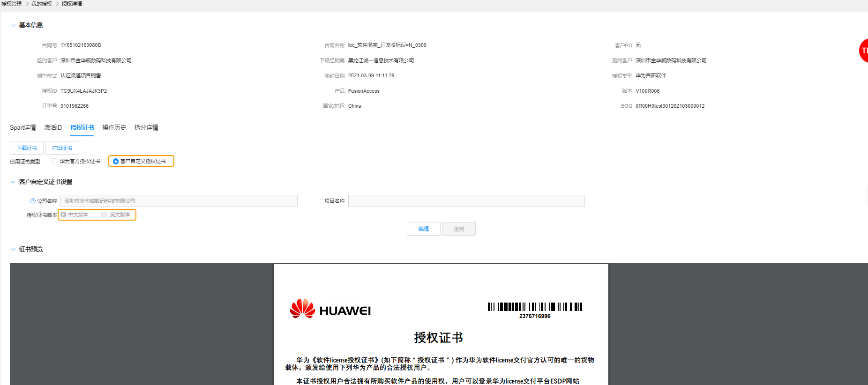Screen dimensions: 868x385
Task: Click contract number 1Y05102103080D
Action: pyautogui.click(x=81, y=45)
